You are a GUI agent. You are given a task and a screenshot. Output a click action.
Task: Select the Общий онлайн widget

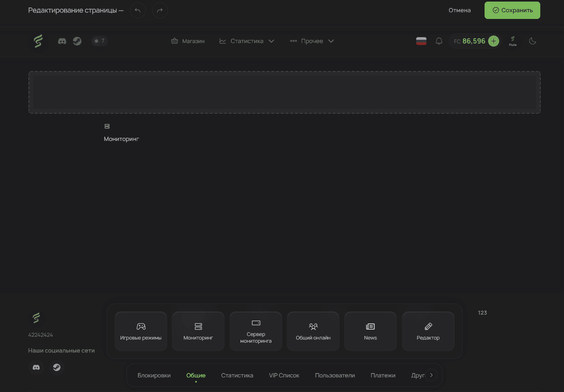[x=313, y=331]
